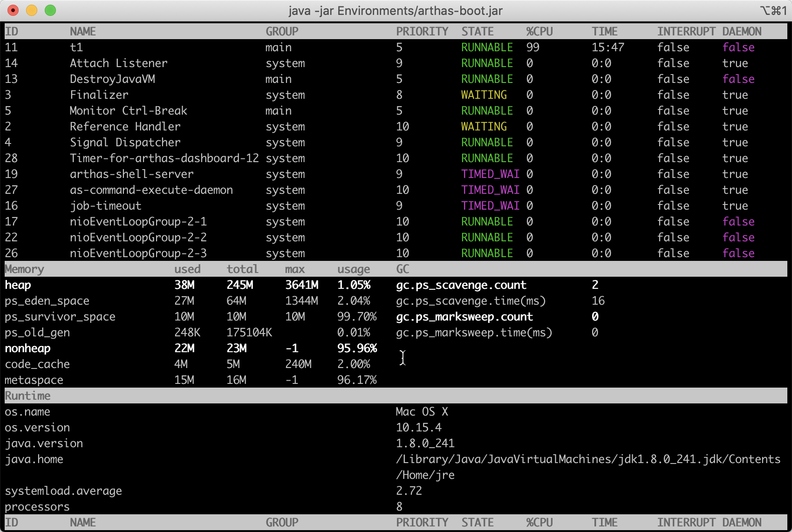
Task: Click the 'Mac OS X' value
Action: (x=422, y=412)
